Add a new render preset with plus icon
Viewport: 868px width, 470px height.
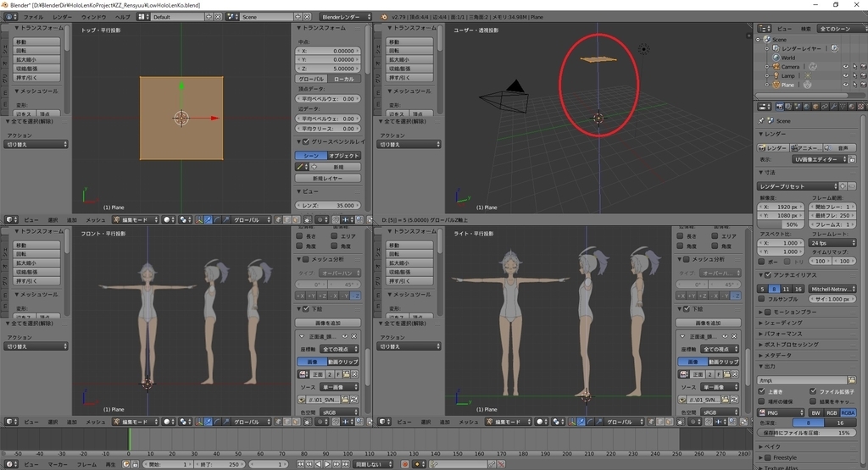843,186
